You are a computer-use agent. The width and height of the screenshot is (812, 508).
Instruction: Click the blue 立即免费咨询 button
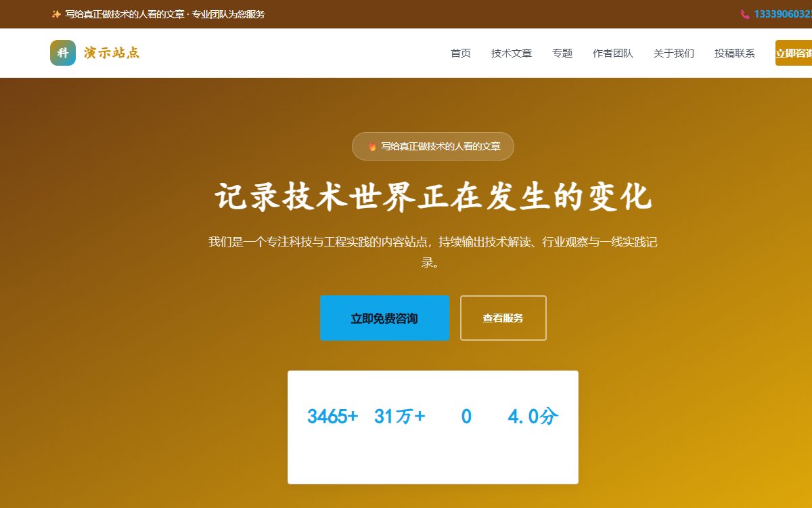click(384, 318)
